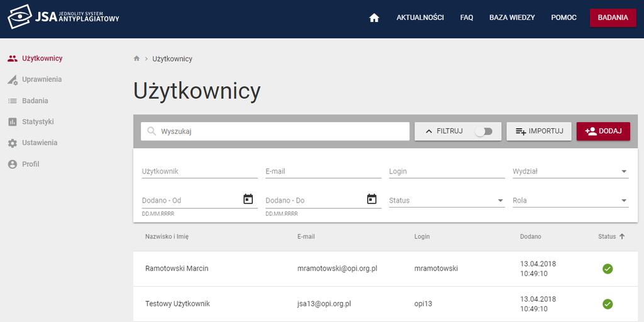Toggle the FILTRUJ switch

point(484,131)
